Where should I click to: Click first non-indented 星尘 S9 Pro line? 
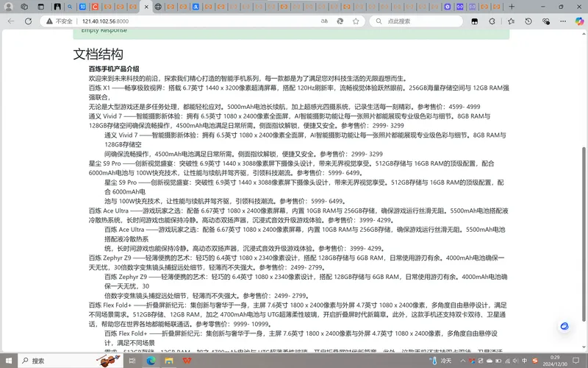[x=291, y=163]
